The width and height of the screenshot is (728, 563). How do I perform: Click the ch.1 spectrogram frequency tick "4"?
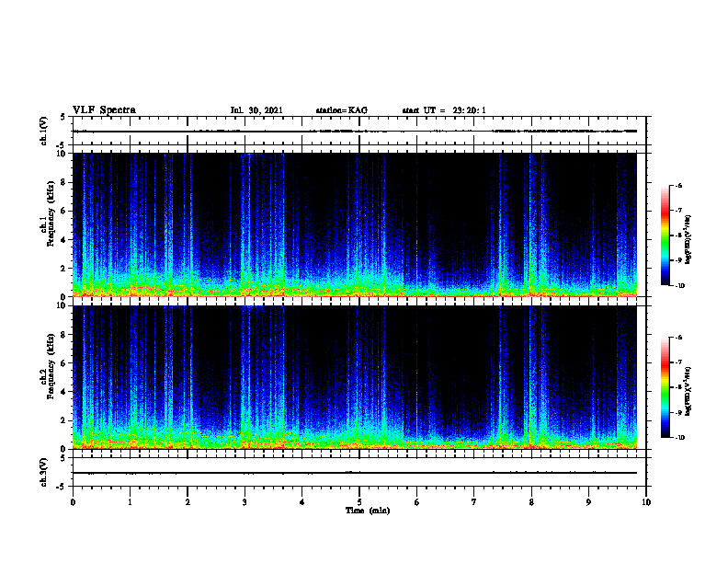pos(64,240)
